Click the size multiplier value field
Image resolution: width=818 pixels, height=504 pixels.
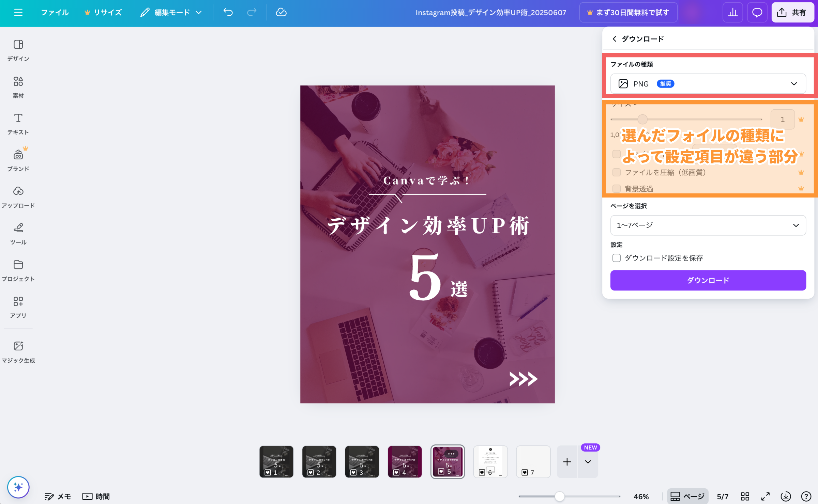[x=783, y=119]
